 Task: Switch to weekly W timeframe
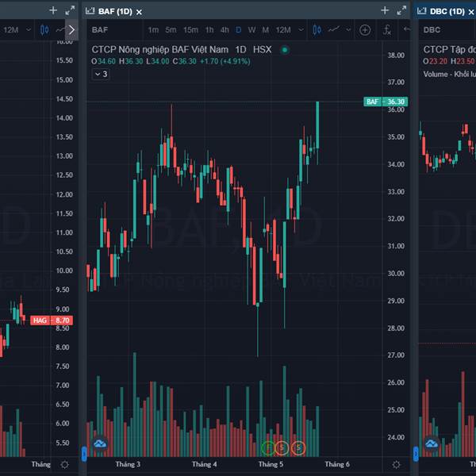pyautogui.click(x=251, y=30)
